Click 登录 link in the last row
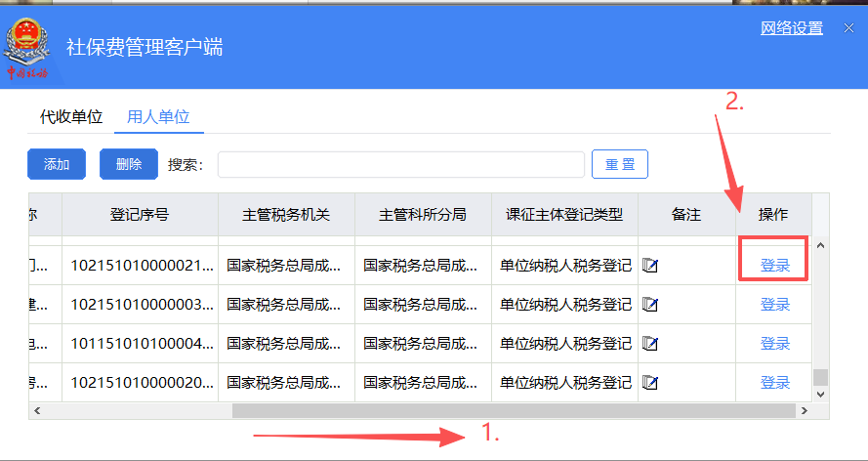This screenshot has height=461, width=868. 774,382
